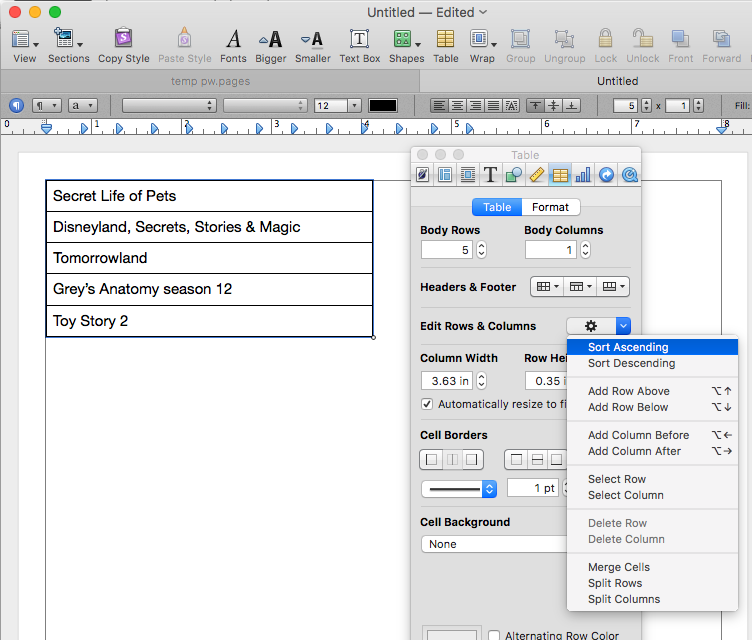Click the Copy Style toolbar icon

pyautogui.click(x=124, y=46)
